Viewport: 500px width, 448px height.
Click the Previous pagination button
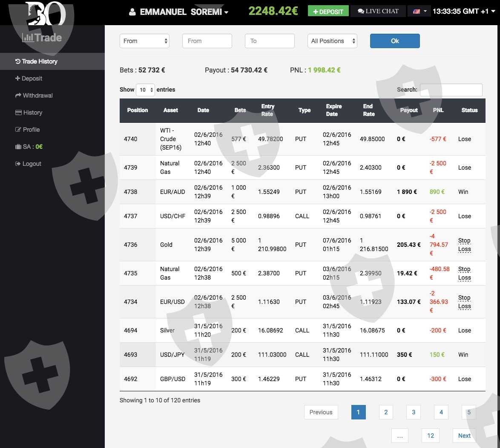321,412
